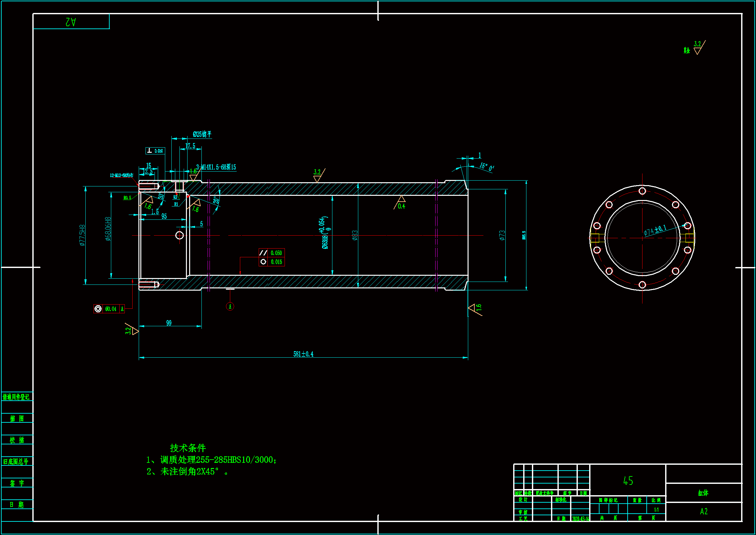Select the 工艺 title block cell

tap(523, 518)
